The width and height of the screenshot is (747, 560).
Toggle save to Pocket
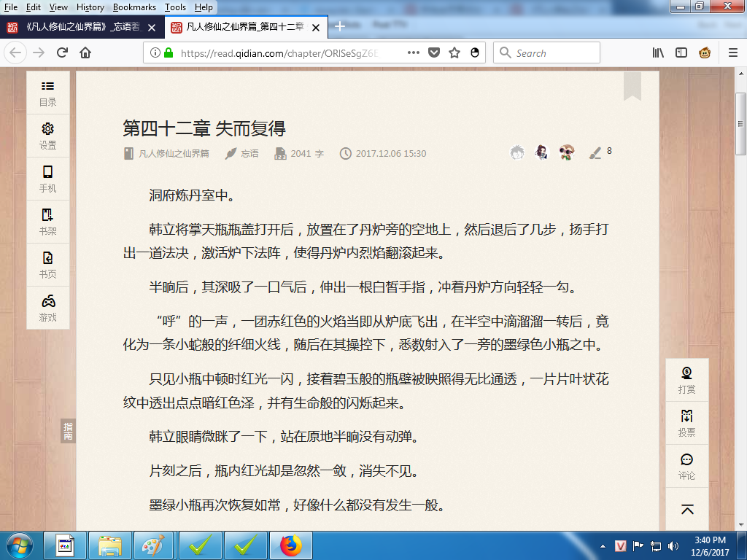point(434,52)
